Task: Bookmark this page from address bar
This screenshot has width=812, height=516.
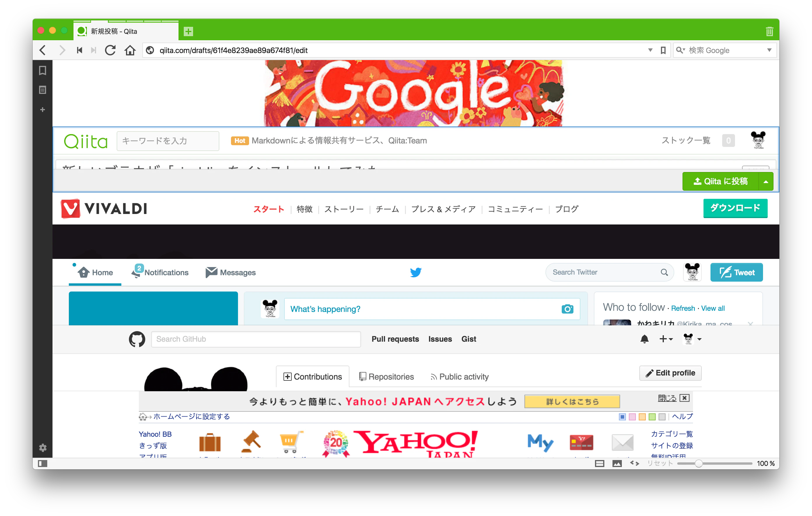Action: coord(663,50)
